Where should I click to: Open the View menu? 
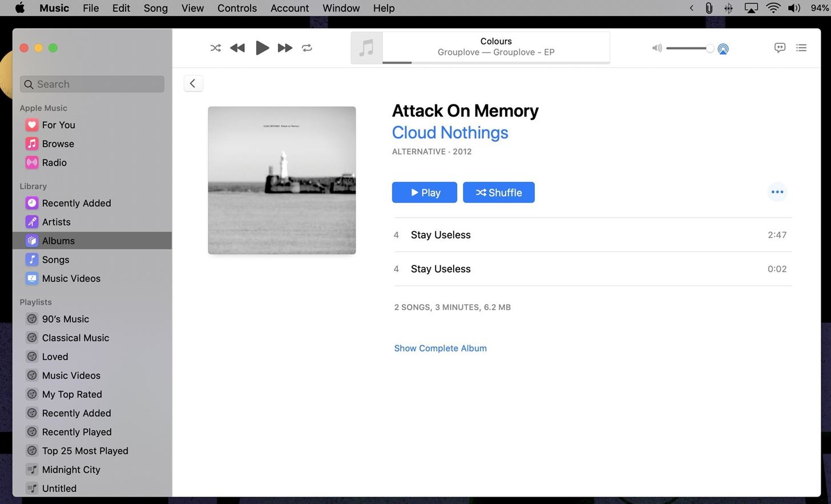click(x=192, y=8)
